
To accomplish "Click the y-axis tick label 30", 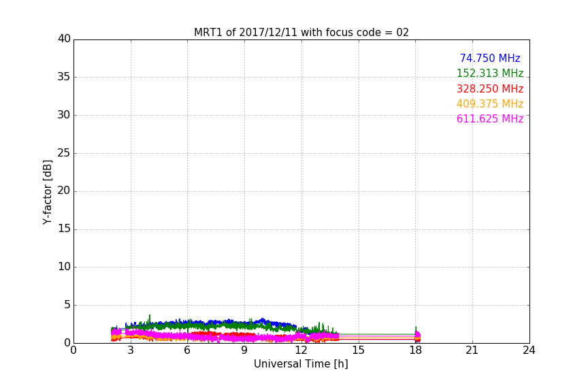I will click(x=64, y=115).
